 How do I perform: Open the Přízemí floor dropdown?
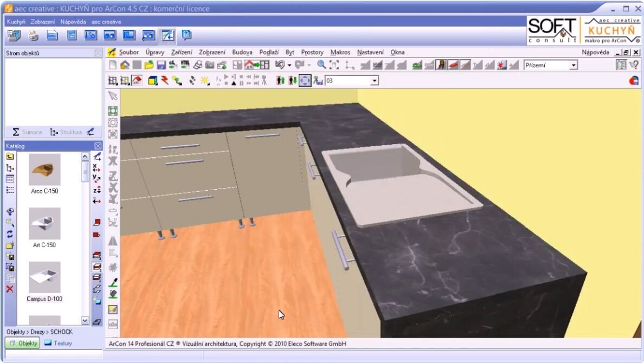(574, 66)
